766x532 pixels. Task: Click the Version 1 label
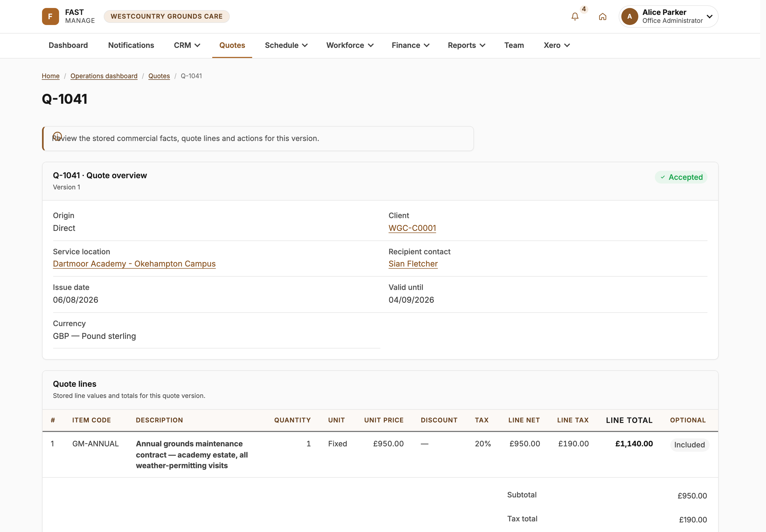point(67,187)
